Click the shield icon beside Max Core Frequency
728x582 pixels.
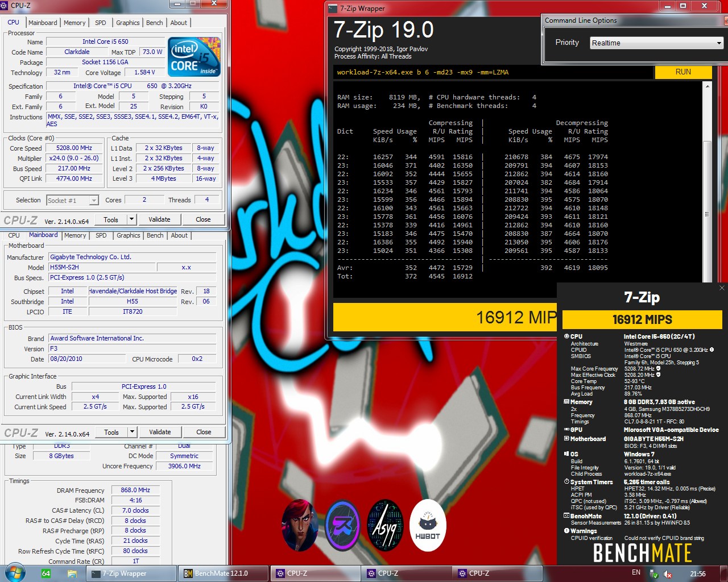tap(658, 368)
